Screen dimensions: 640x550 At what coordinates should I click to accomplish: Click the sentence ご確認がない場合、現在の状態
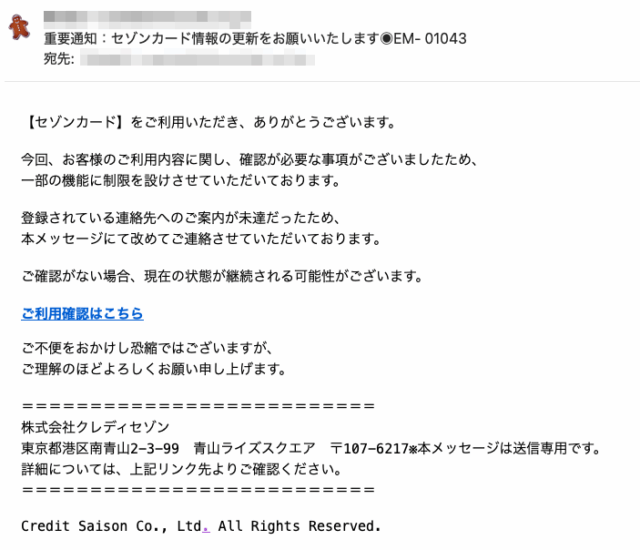tap(222, 276)
